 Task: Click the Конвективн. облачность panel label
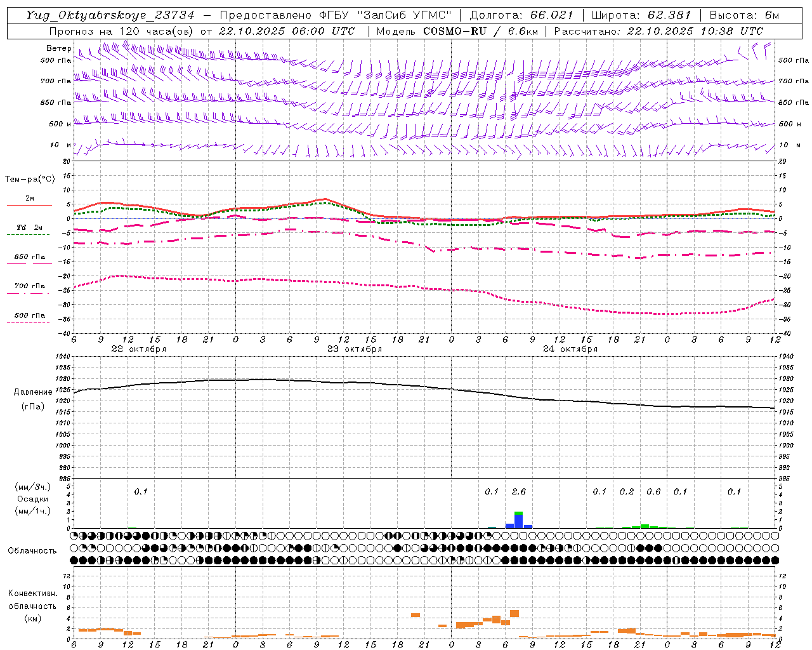32,599
